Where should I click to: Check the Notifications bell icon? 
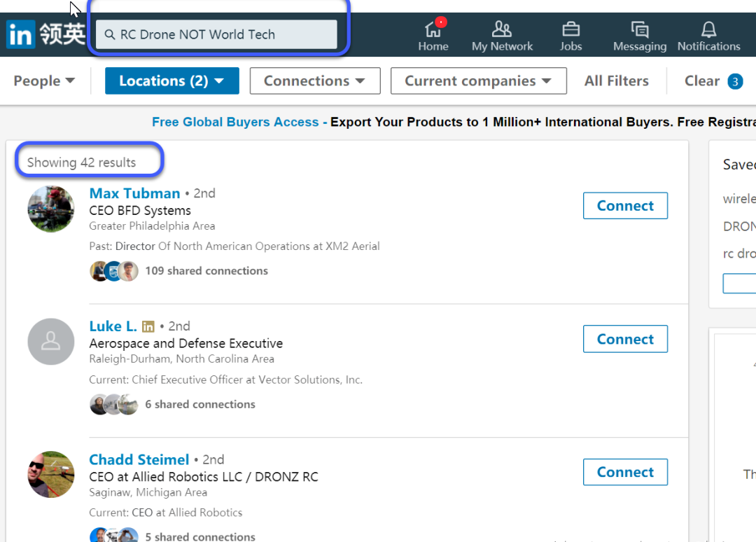click(708, 29)
